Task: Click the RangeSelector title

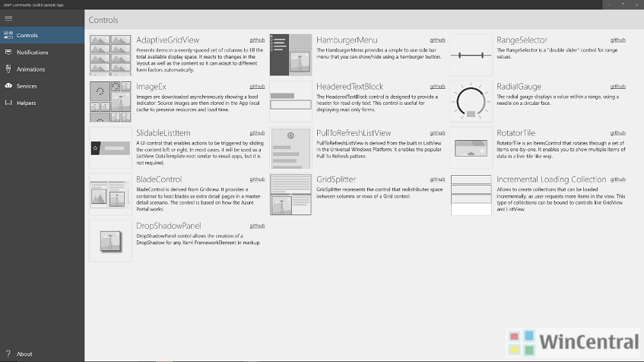Action: [x=522, y=40]
